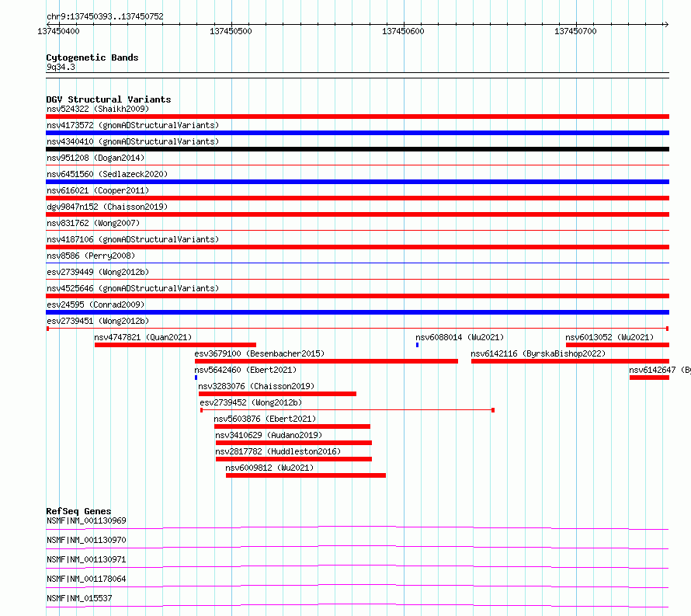Click the partially visible nsv6142647 label
This screenshot has height=616, width=691.
(x=660, y=370)
